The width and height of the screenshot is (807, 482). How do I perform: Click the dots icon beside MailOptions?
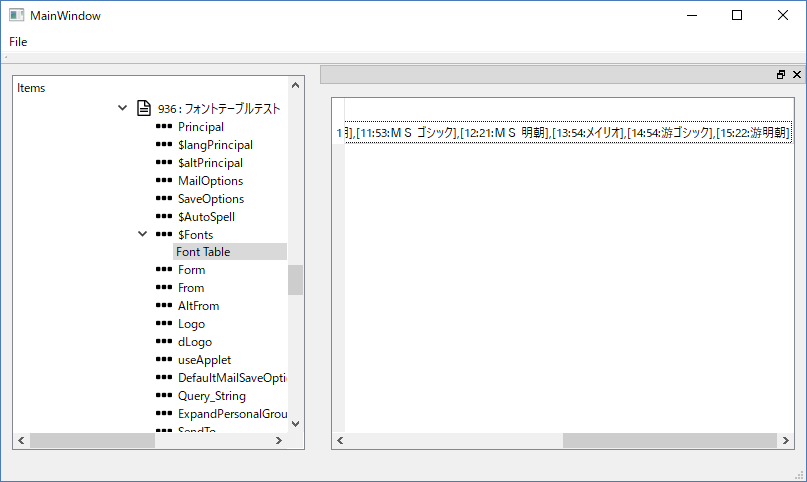(164, 180)
